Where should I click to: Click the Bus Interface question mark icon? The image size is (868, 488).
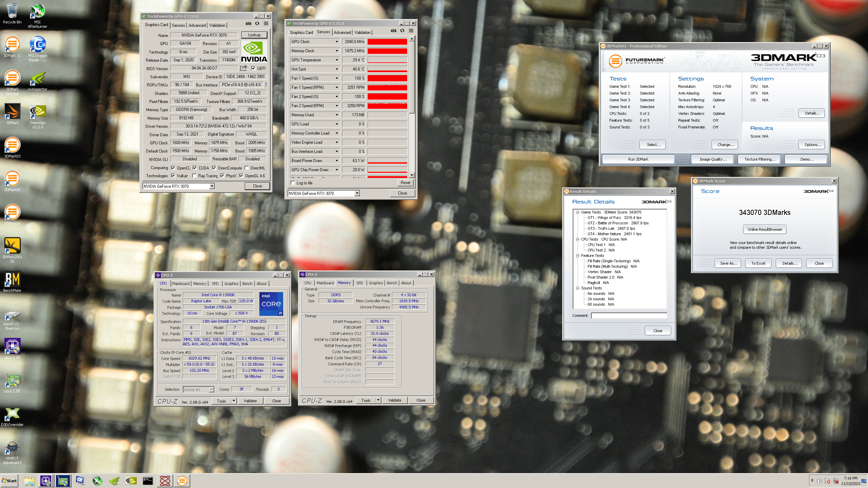point(265,85)
